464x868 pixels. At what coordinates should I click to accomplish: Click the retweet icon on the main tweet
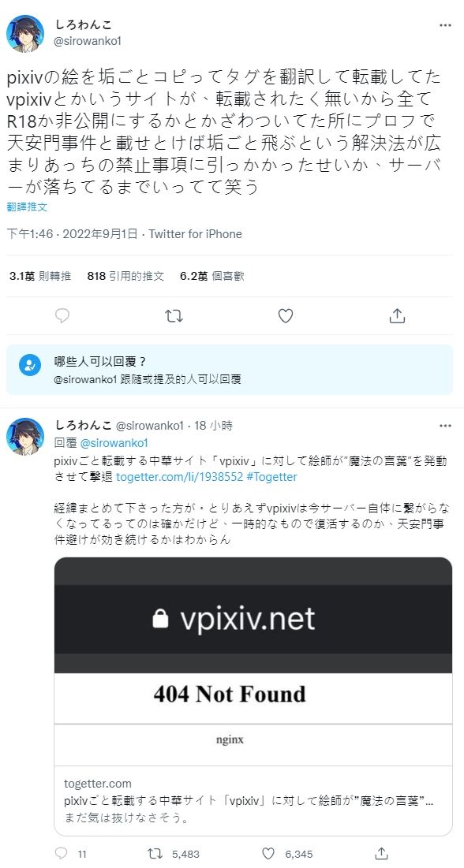(x=174, y=315)
